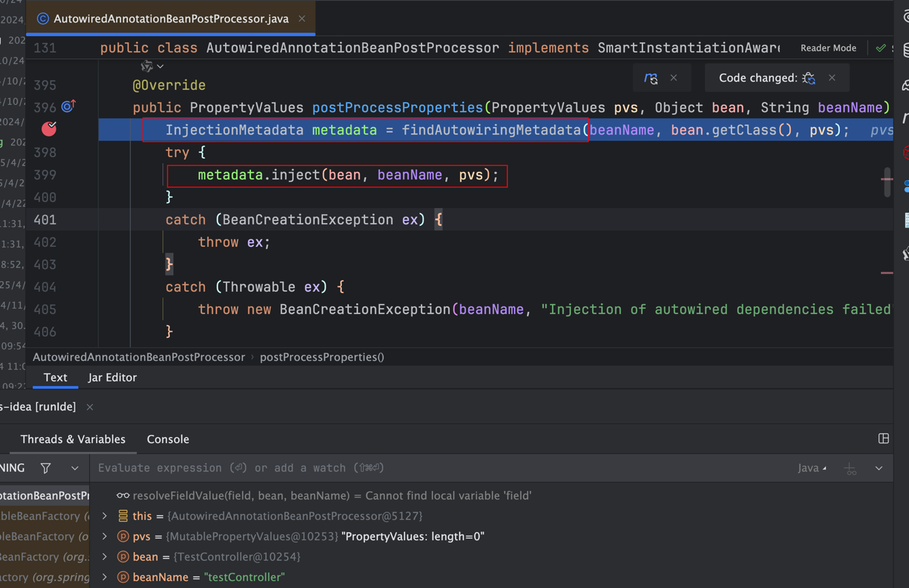Open the Database tool window icon
The width and height of the screenshot is (909, 588).
pos(905,49)
